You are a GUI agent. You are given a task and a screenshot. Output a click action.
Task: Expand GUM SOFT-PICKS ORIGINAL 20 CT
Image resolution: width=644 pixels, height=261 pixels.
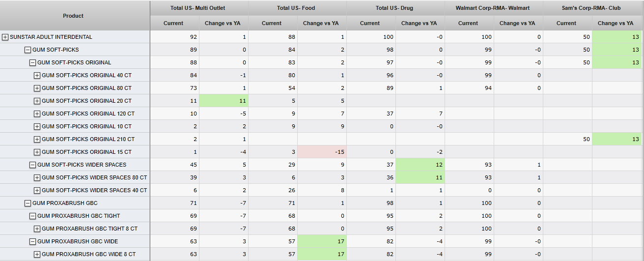point(37,101)
